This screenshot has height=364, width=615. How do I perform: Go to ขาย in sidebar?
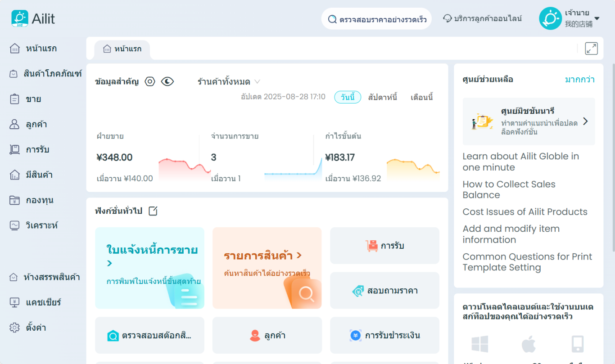pos(26,99)
